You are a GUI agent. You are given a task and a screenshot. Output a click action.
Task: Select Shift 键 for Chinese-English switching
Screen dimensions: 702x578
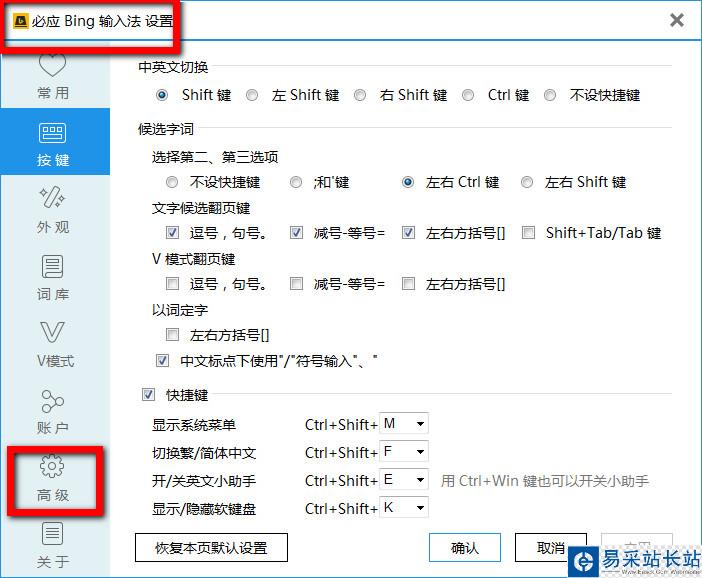(x=162, y=95)
